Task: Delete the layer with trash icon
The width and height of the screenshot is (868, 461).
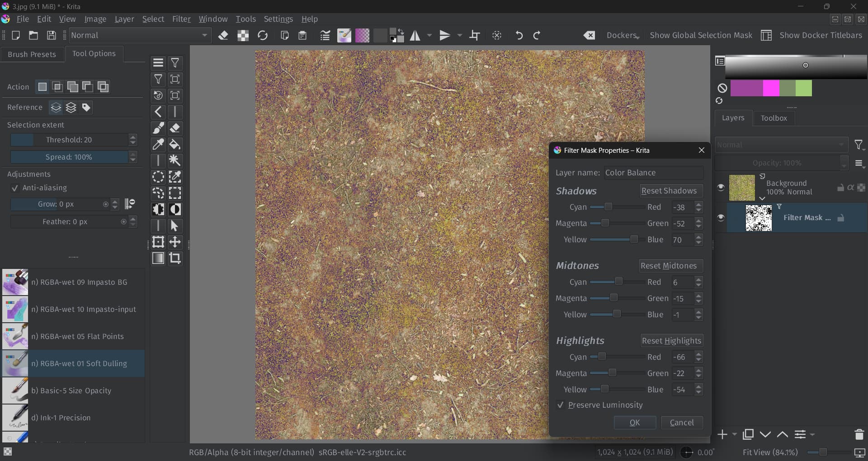Action: (859, 434)
